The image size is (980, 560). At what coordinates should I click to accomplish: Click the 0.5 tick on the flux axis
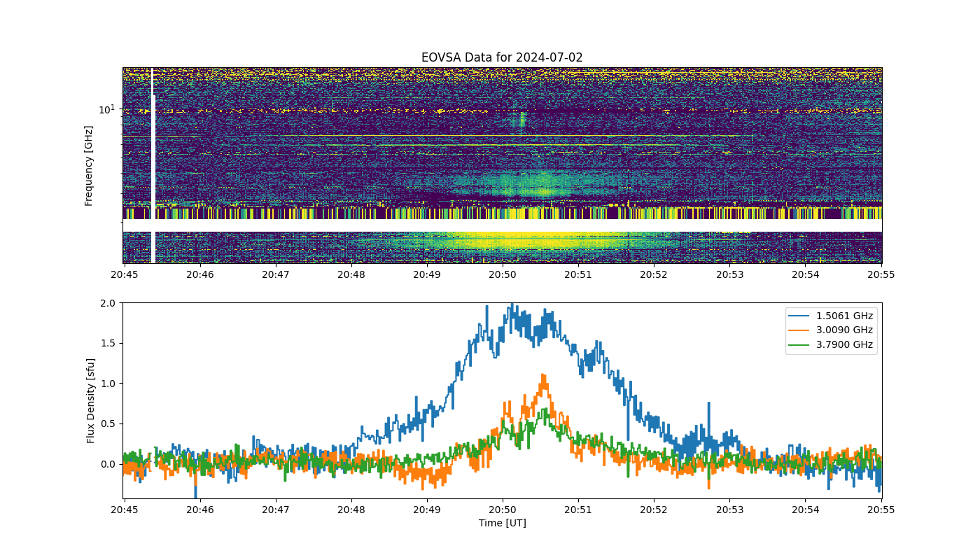pos(108,423)
